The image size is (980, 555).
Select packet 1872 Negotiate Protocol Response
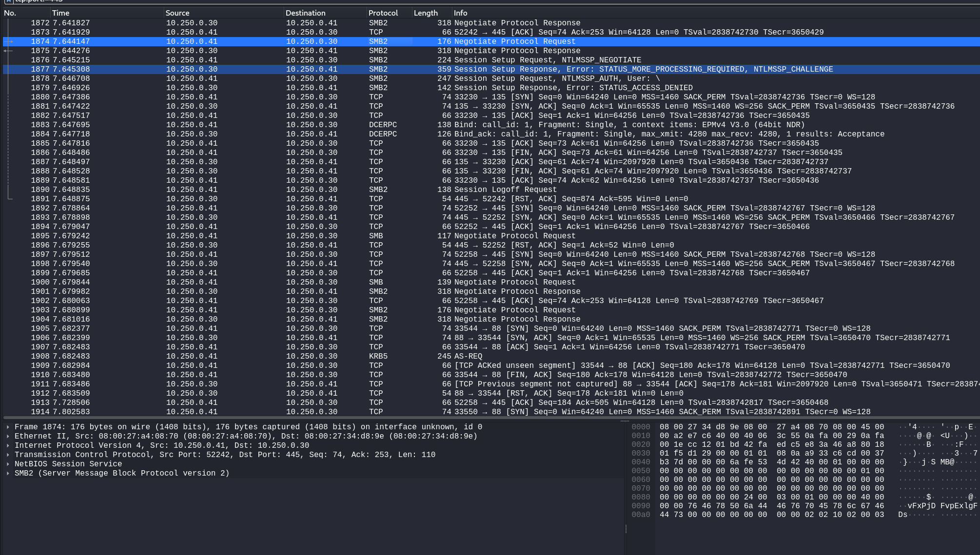(491, 23)
